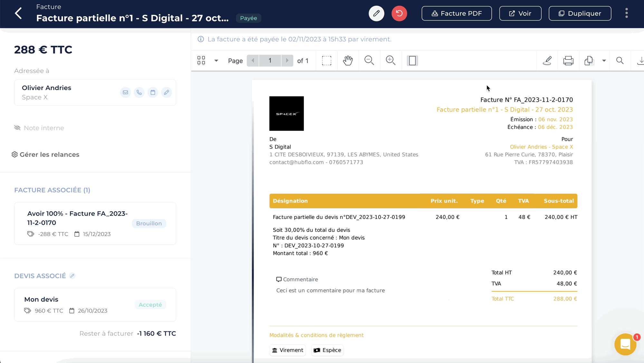Click the pencil edit invoice button
644x363 pixels.
pyautogui.click(x=376, y=14)
